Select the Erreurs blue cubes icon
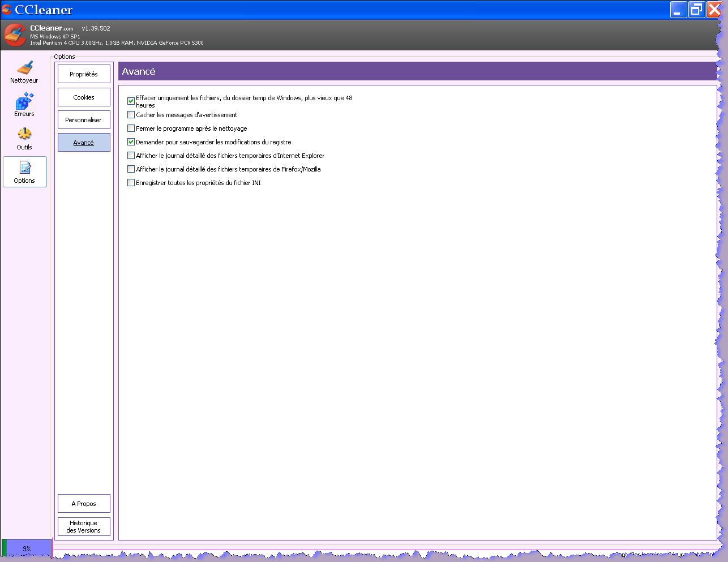This screenshot has width=728, height=562. (24, 102)
